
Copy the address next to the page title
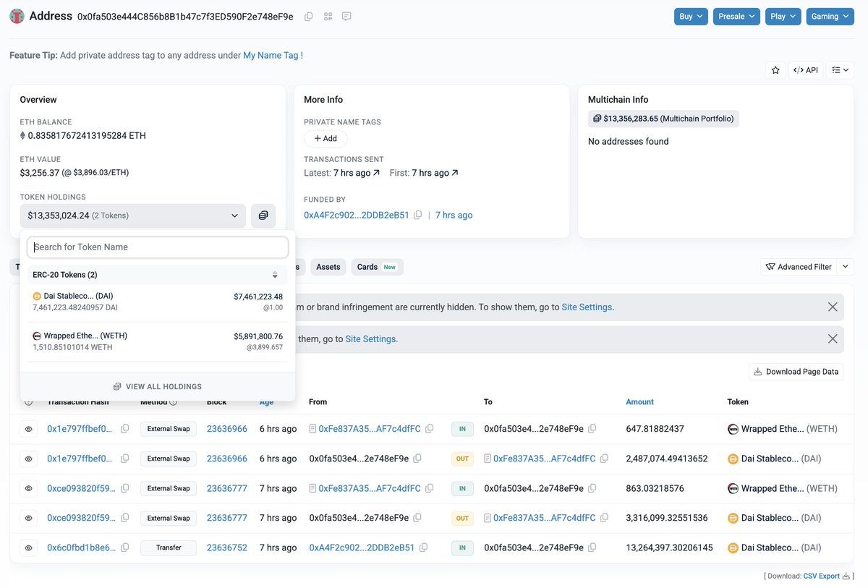(x=309, y=17)
